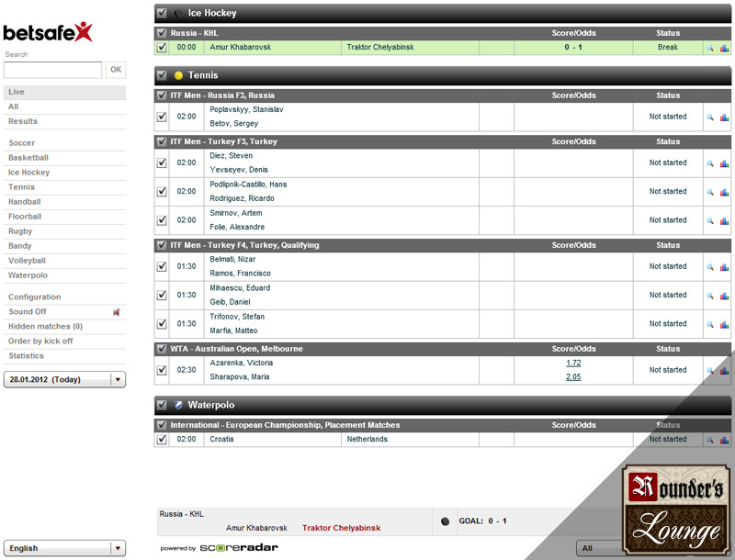Open statistics chart icon for Amur Khabarovsk match

coord(724,48)
